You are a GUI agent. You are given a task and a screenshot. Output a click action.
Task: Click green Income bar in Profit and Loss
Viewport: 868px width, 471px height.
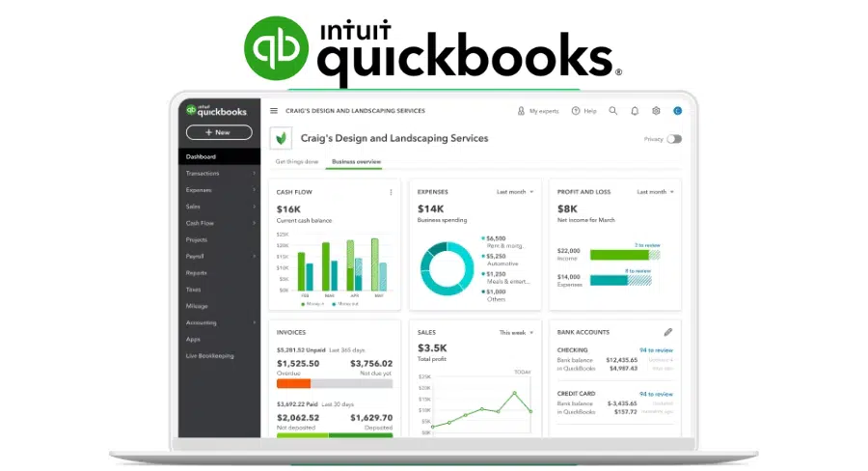[619, 255]
